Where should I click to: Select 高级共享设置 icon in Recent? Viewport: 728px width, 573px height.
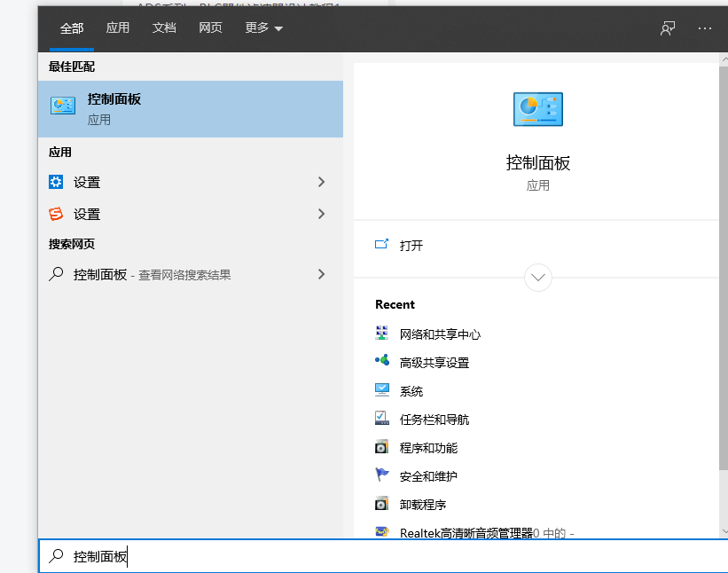coord(382,361)
